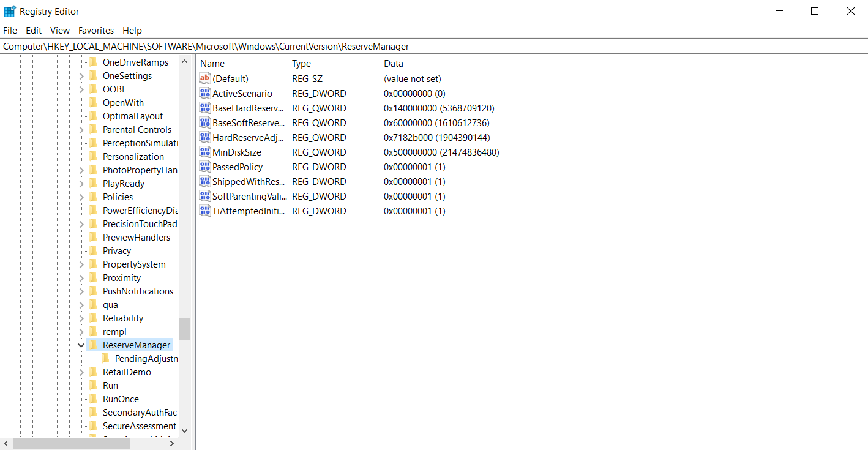Click the tree vertical scrollbar thumb
Image resolution: width=868 pixels, height=450 pixels.
pos(184,329)
